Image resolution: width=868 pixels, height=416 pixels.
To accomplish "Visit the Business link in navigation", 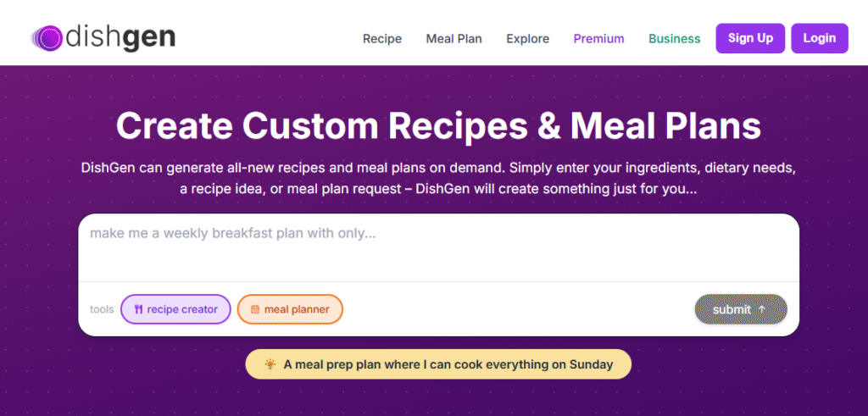I will tap(674, 38).
